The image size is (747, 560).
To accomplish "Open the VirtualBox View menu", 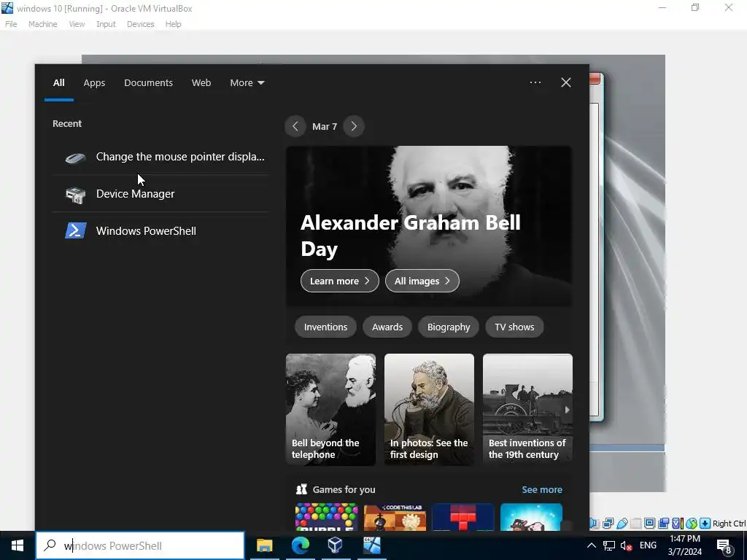I will click(77, 24).
